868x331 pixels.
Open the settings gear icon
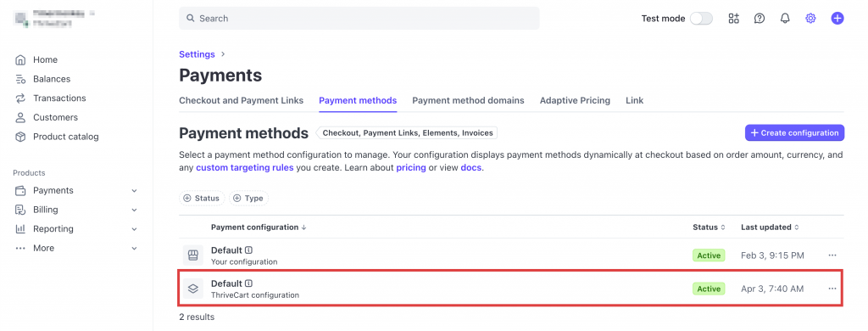810,19
